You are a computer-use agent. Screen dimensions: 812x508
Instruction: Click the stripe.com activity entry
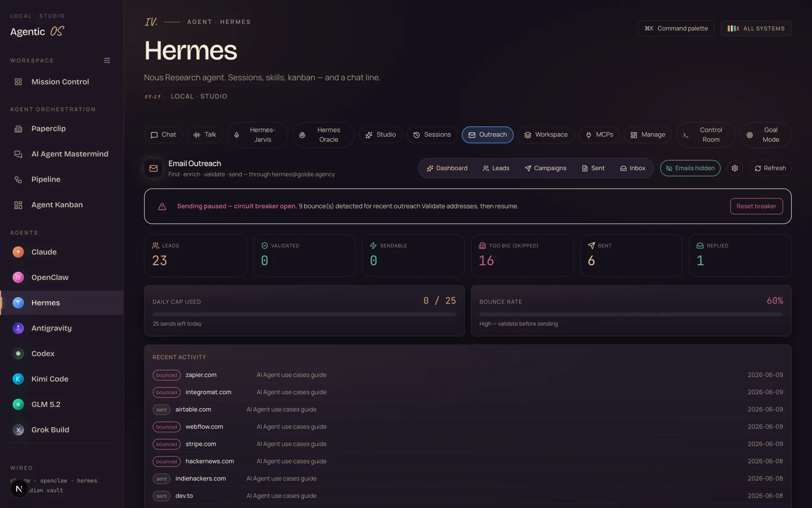[x=468, y=444]
